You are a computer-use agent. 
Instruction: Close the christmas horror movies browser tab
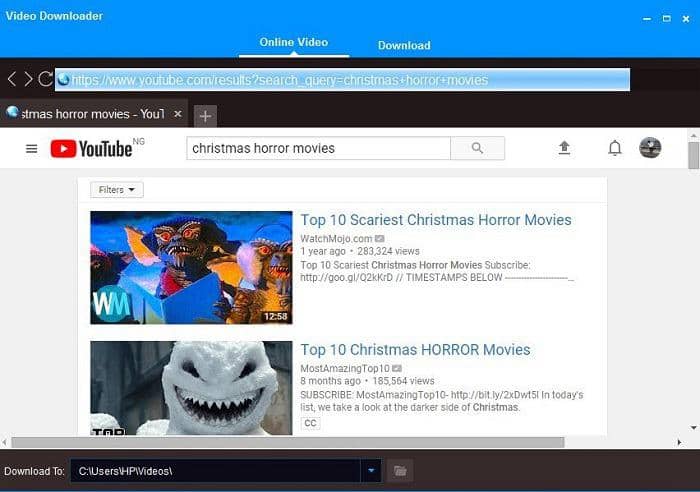(x=178, y=114)
